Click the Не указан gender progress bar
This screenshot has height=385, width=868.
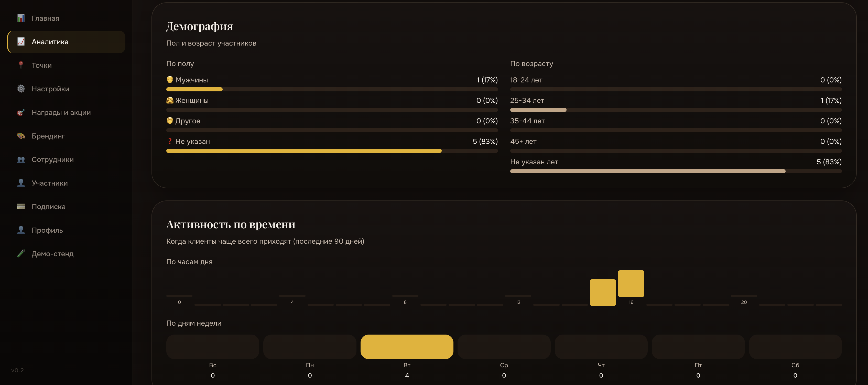[332, 151]
